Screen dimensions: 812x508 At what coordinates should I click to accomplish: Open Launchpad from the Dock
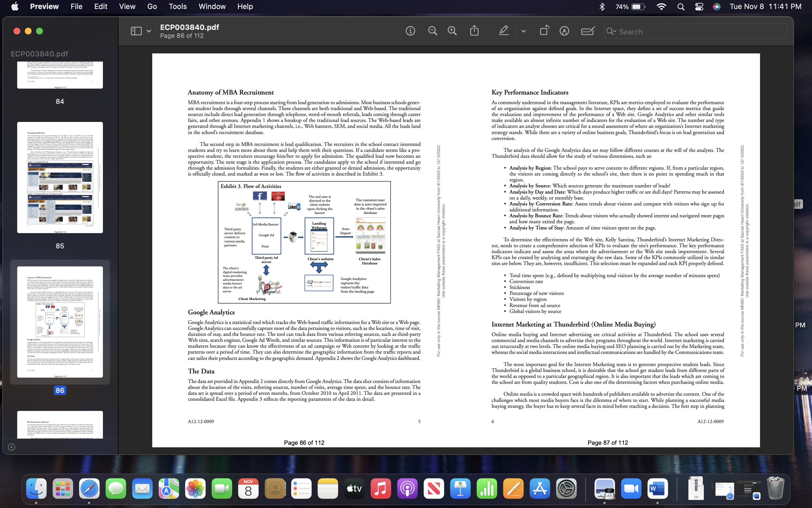63,489
